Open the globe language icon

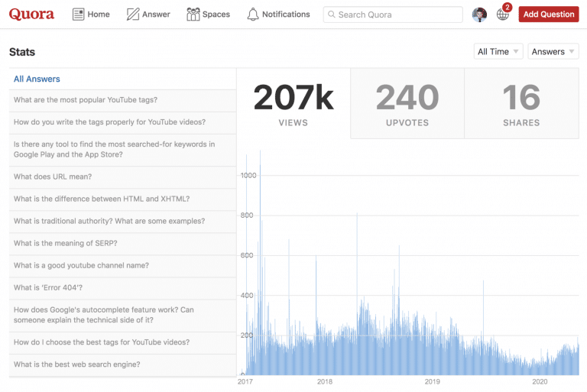point(502,15)
